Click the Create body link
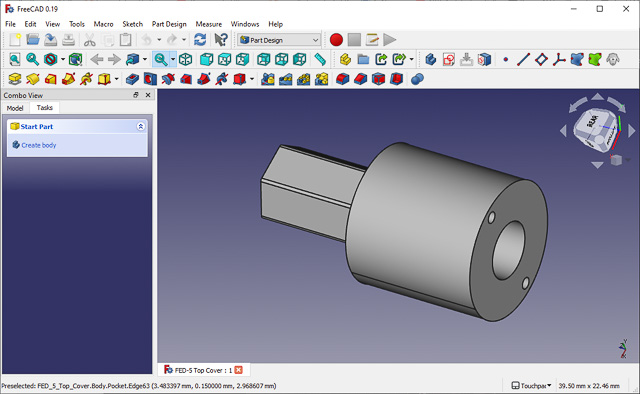640x394 pixels. 39,145
